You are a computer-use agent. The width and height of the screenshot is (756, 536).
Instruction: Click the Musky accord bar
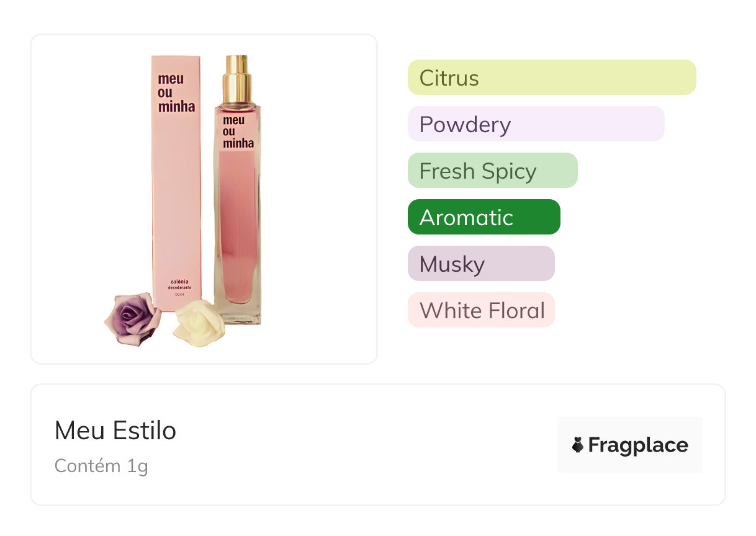tap(480, 264)
